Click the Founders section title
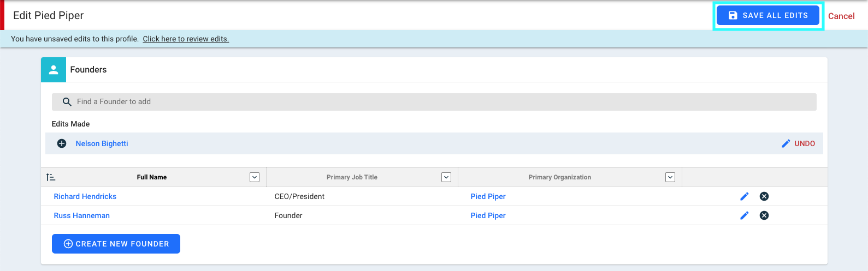This screenshot has height=271, width=868. point(88,70)
